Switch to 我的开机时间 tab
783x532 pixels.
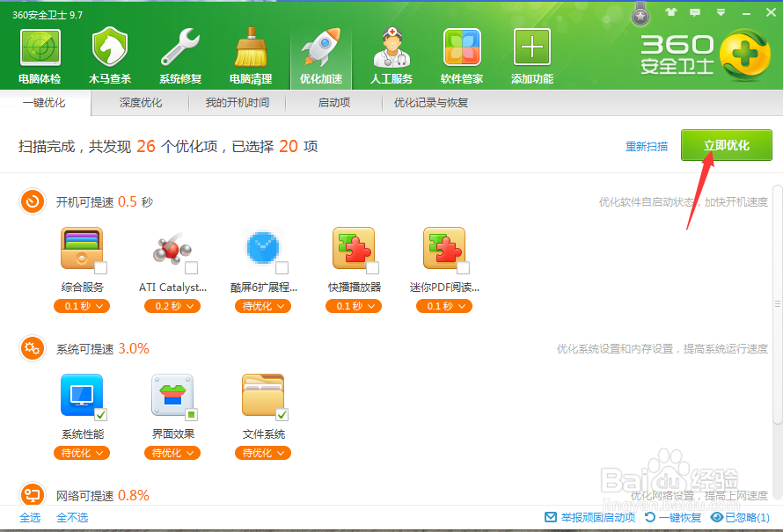click(x=238, y=103)
